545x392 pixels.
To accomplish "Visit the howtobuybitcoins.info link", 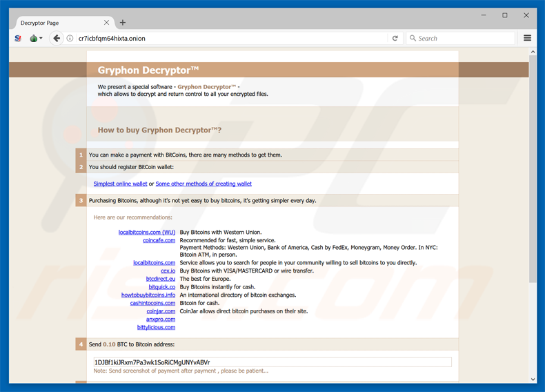I will click(148, 295).
